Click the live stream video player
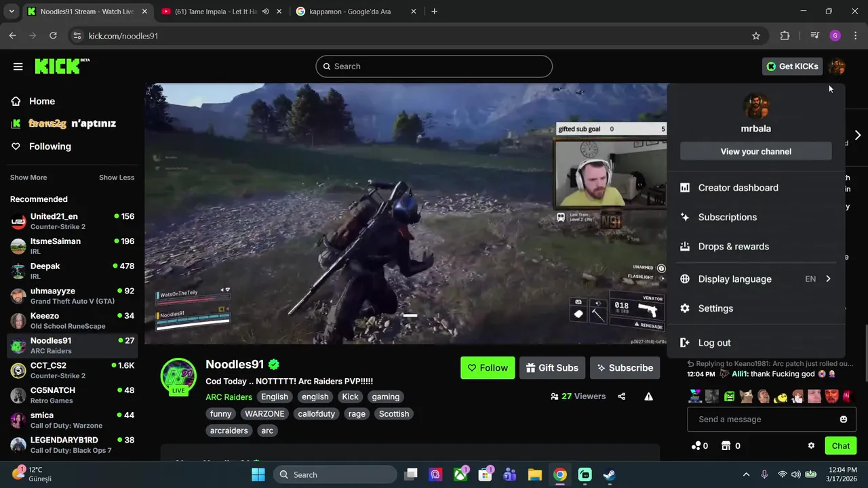The width and height of the screenshot is (868, 488). click(x=406, y=213)
